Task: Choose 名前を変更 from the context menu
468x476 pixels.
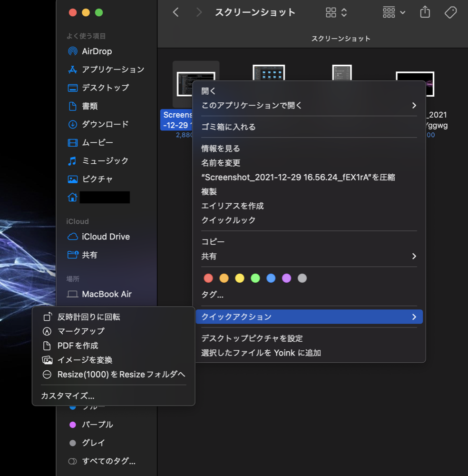Action: pos(309,163)
